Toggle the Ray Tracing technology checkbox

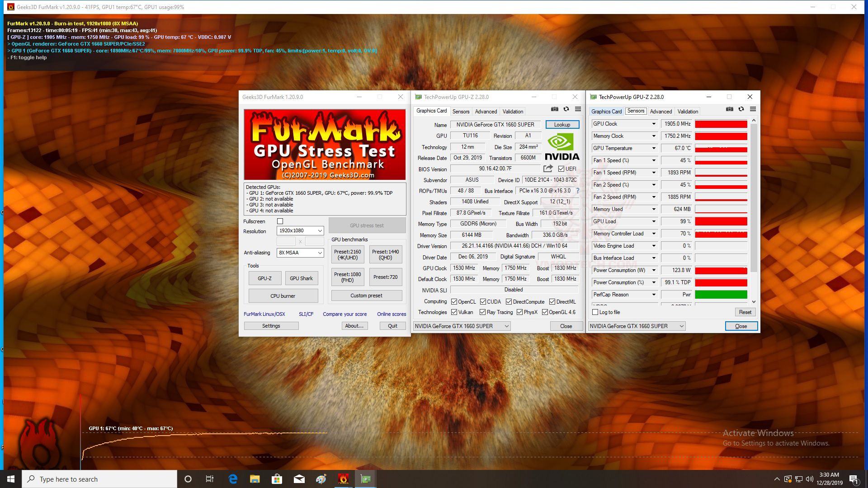click(482, 312)
